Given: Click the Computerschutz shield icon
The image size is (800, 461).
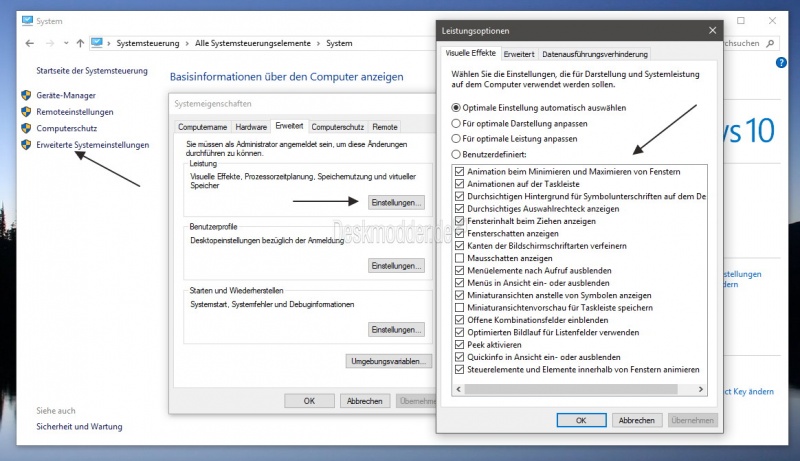Looking at the screenshot, I should 26,129.
